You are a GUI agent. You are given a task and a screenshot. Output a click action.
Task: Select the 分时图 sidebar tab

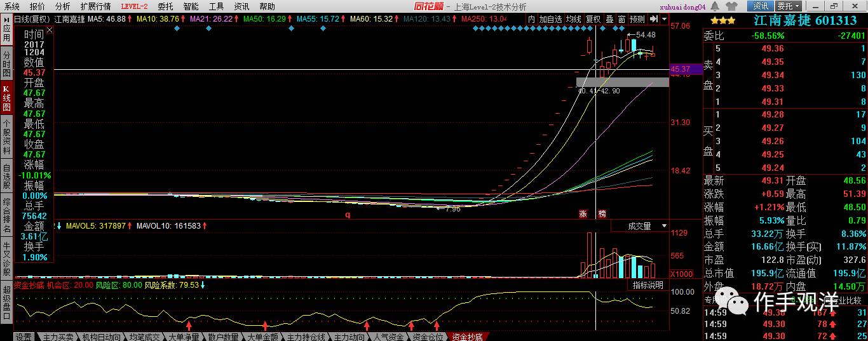point(6,65)
